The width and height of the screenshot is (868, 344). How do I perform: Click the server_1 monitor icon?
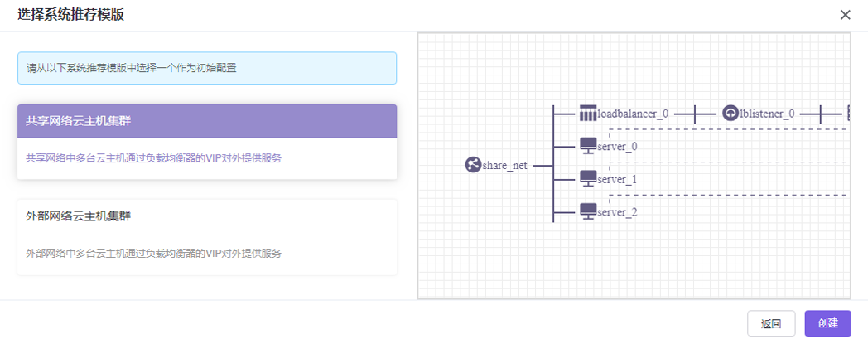pos(588,178)
